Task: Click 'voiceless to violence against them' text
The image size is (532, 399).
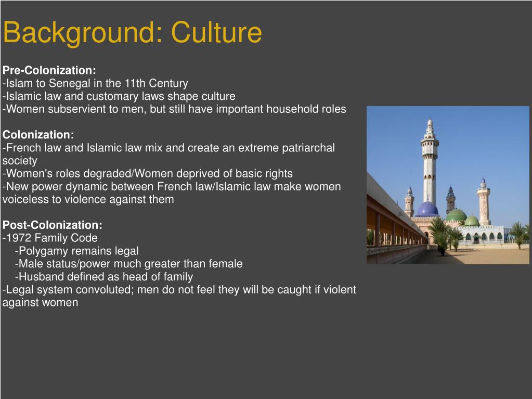Action: tap(88, 199)
